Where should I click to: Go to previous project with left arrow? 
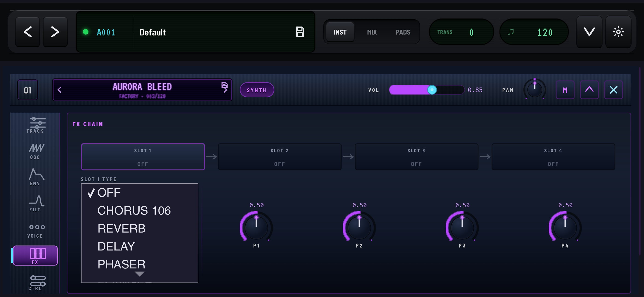[28, 32]
